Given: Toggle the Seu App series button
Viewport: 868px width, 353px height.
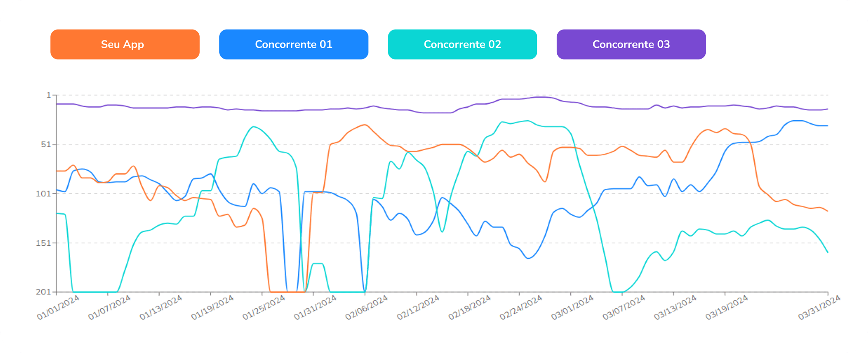Looking at the screenshot, I should [x=125, y=44].
